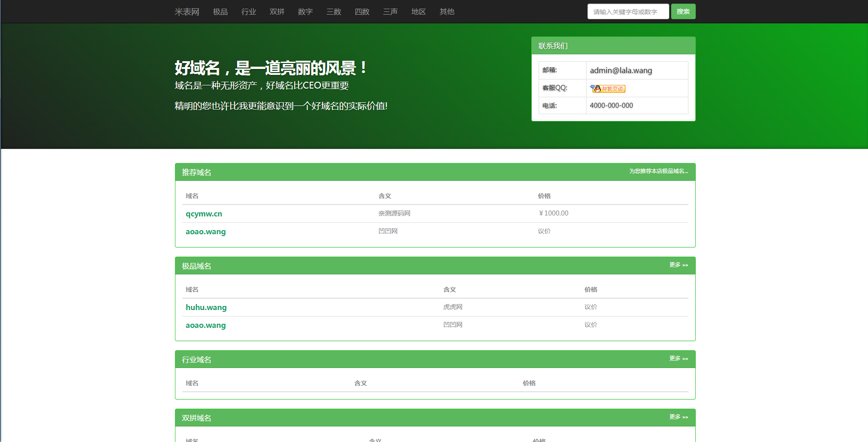Click the 极品域名 panel title

pos(196,266)
